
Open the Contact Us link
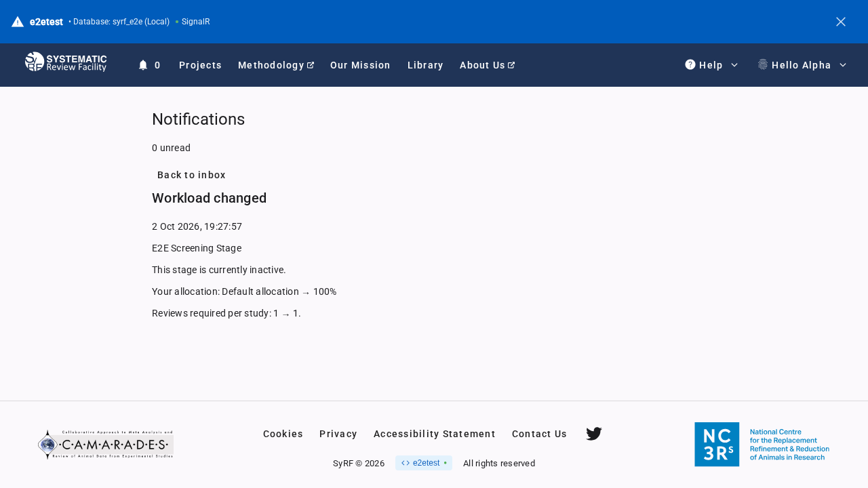pos(539,434)
